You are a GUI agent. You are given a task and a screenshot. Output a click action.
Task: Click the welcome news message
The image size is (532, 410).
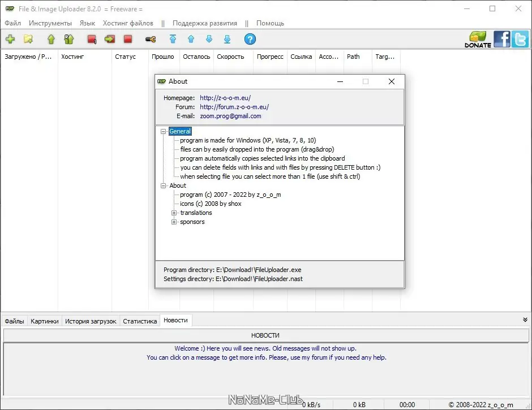click(266, 348)
